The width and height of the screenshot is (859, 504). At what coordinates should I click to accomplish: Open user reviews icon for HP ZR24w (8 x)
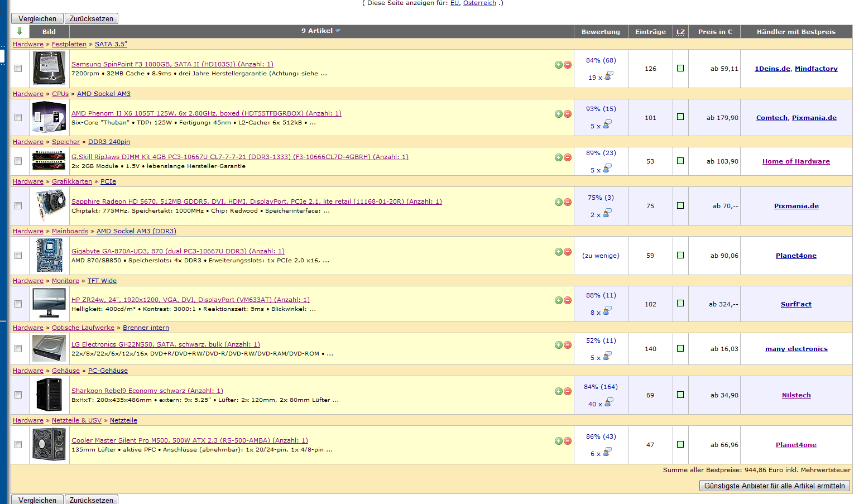pos(607,310)
